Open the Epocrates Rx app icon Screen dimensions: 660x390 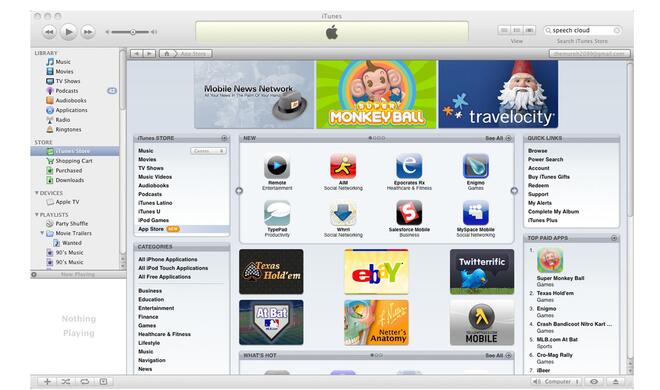click(409, 167)
